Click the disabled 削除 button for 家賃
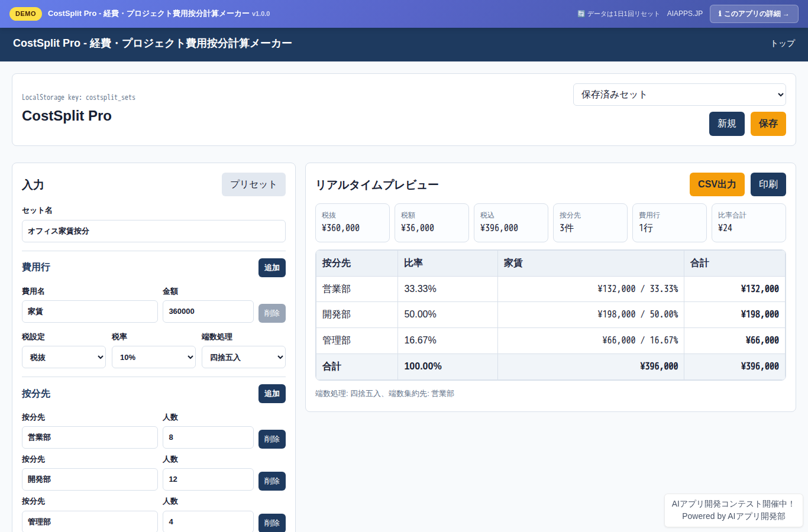Screen dimensions: 808x532 point(272,313)
